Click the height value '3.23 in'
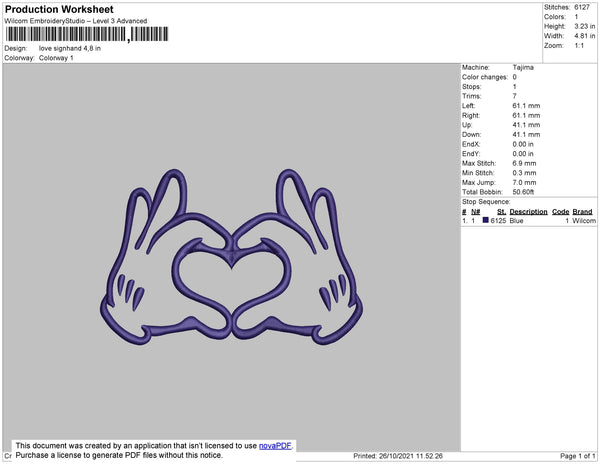This screenshot has height=464, width=600. pyautogui.click(x=584, y=26)
